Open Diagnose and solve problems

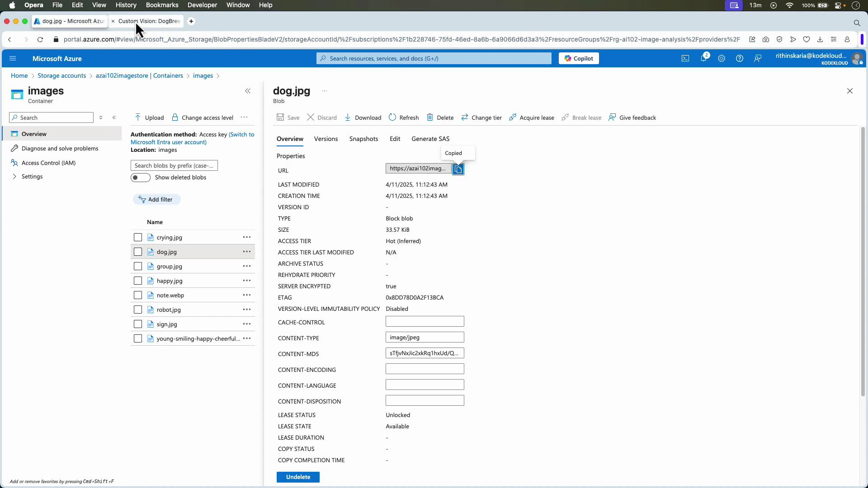click(x=60, y=148)
